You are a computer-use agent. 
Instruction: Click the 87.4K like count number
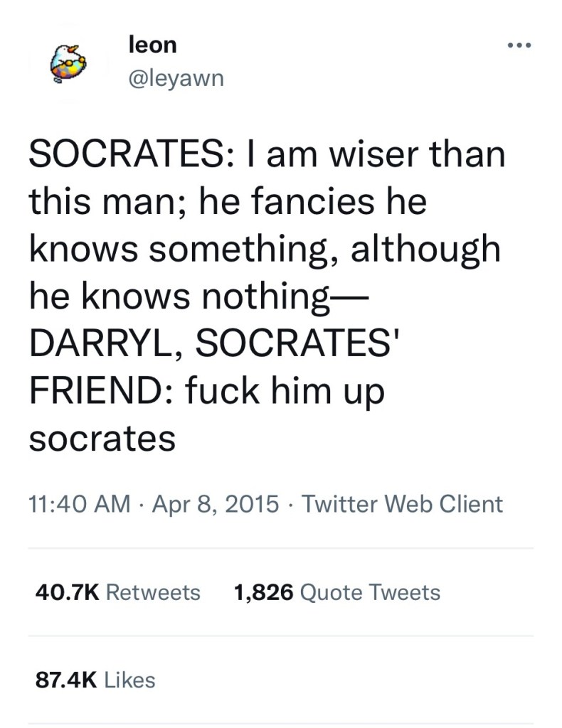[x=65, y=680]
